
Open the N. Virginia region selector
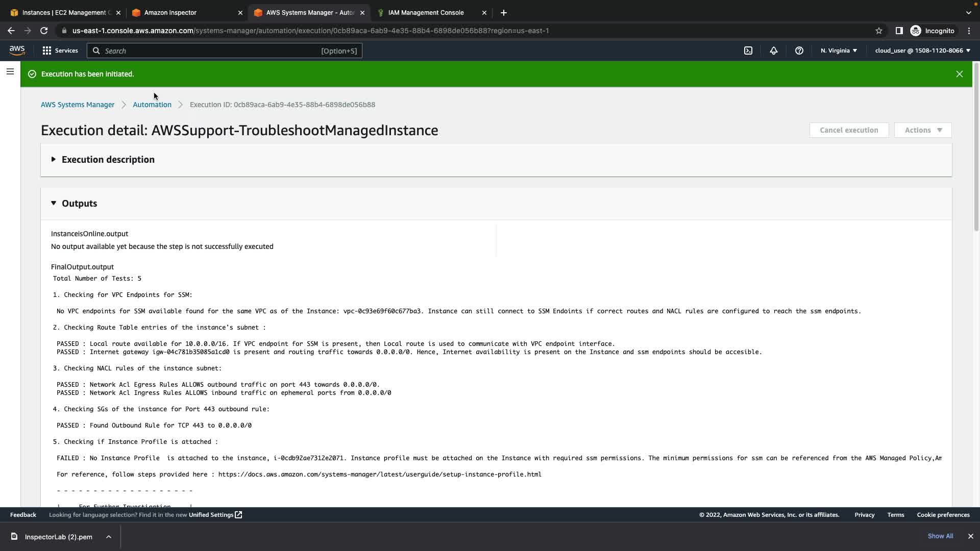pos(839,51)
